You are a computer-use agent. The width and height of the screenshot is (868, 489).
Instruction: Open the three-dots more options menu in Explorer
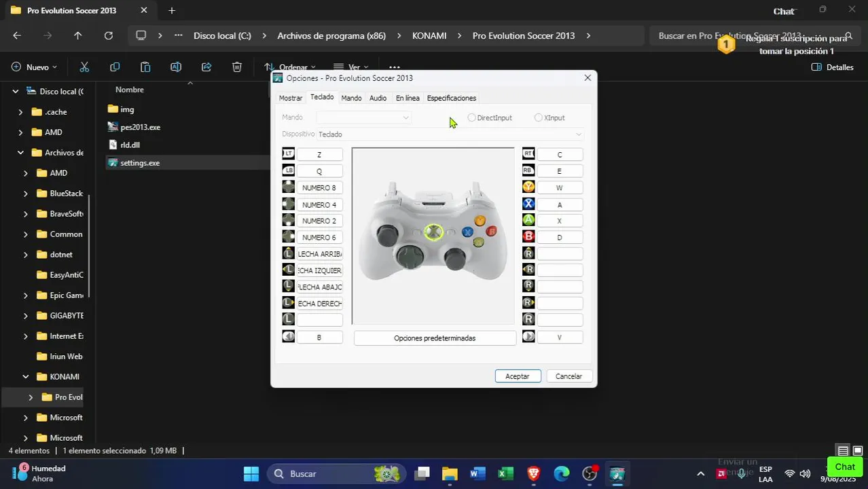pos(395,67)
